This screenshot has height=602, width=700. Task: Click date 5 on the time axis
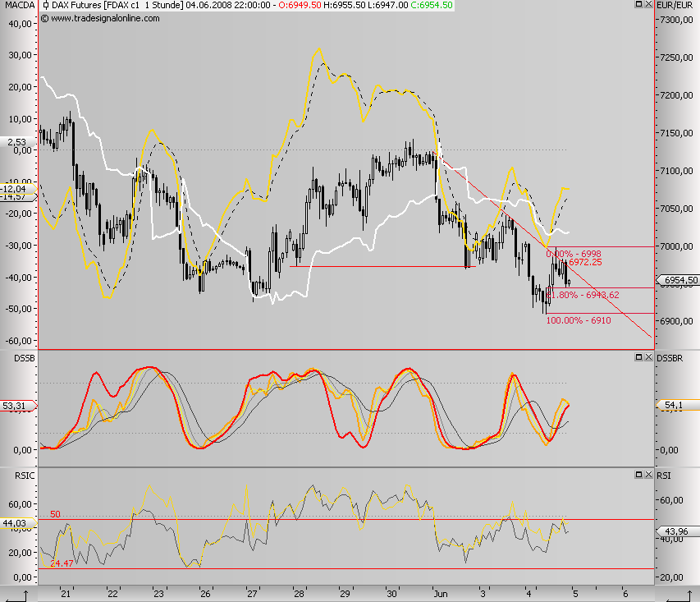point(575,594)
